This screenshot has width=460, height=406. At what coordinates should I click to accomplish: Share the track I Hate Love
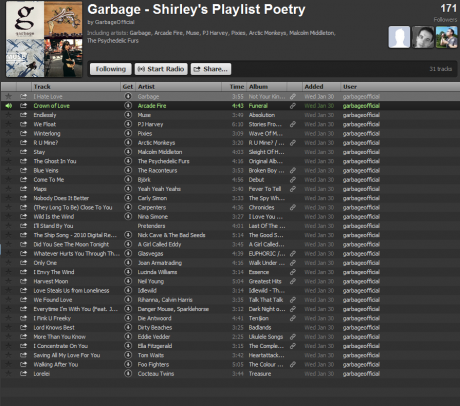click(x=23, y=96)
